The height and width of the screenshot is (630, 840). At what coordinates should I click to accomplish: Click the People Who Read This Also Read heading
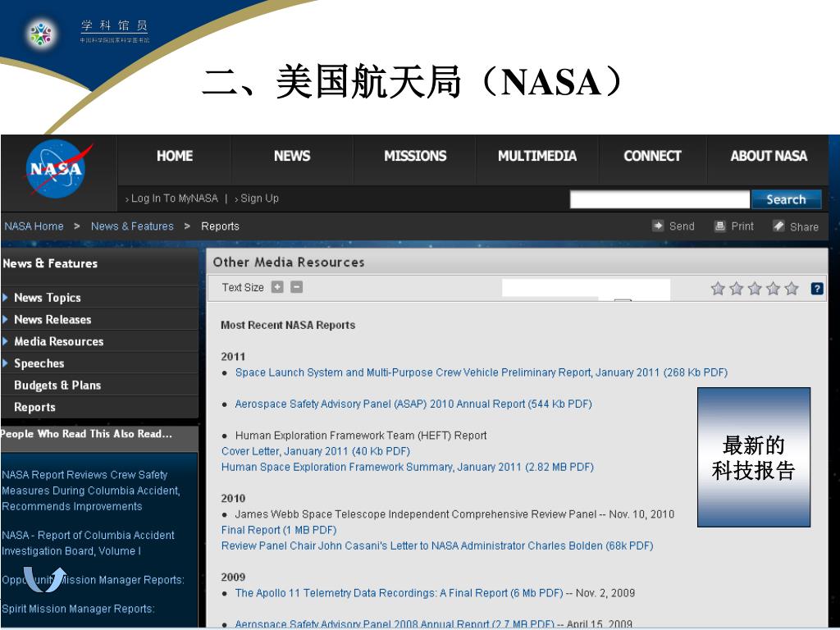tap(87, 434)
